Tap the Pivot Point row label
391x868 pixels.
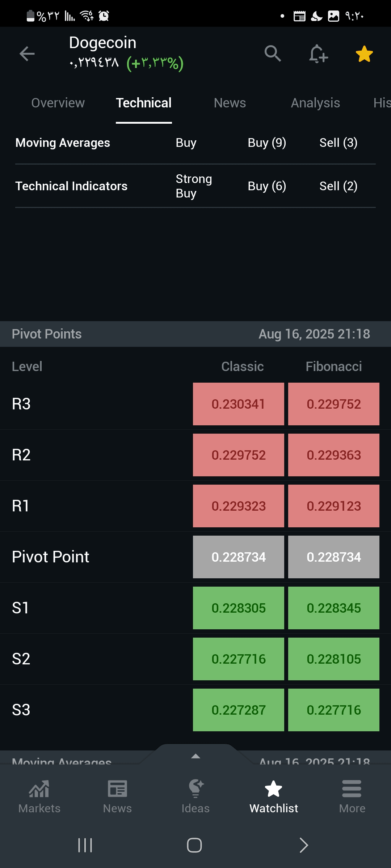[x=50, y=557]
